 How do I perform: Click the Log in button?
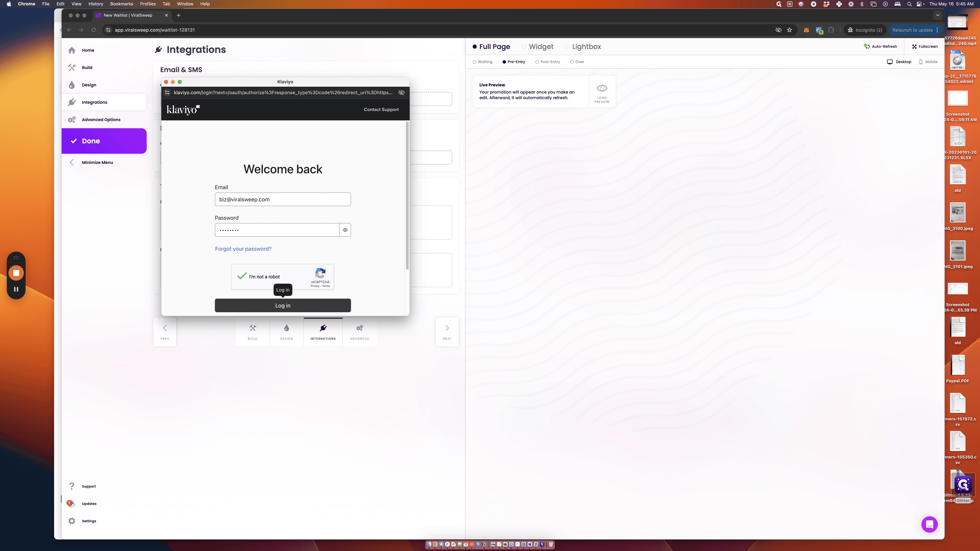(x=283, y=305)
